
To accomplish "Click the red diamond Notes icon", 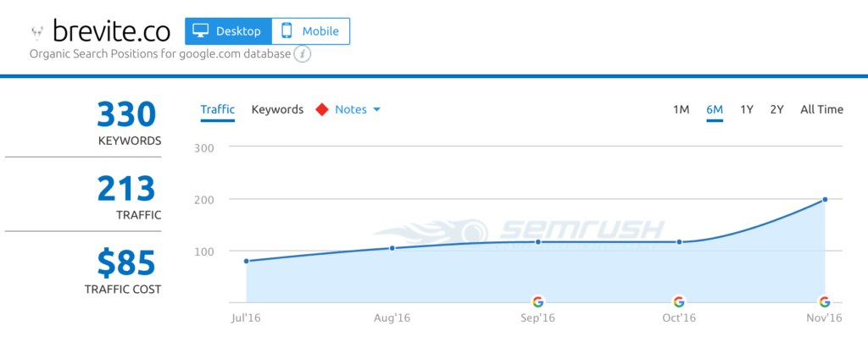I will (x=321, y=109).
